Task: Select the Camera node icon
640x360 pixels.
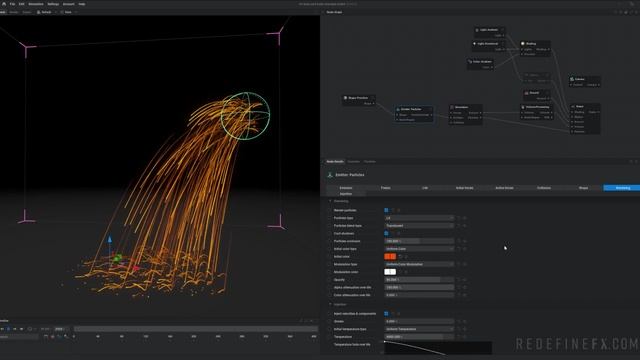Action: tap(572, 79)
